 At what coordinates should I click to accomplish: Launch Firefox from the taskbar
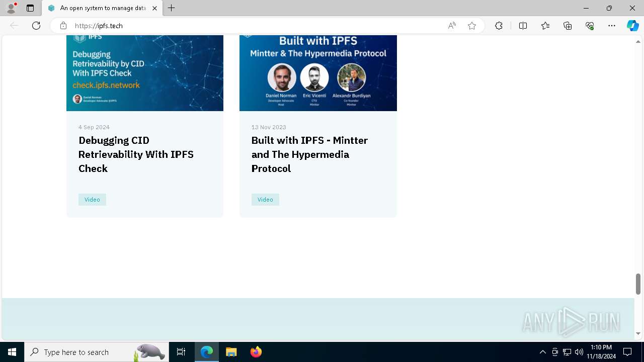[256, 352]
